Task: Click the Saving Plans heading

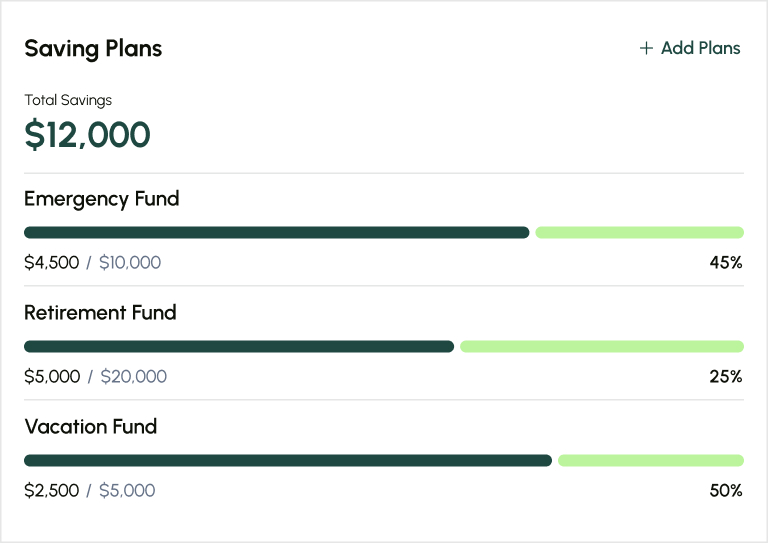Action: (93, 48)
